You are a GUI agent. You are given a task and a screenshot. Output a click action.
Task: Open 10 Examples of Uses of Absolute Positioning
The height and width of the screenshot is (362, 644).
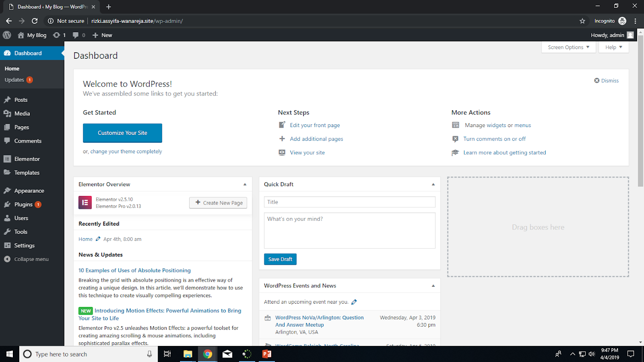click(134, 271)
